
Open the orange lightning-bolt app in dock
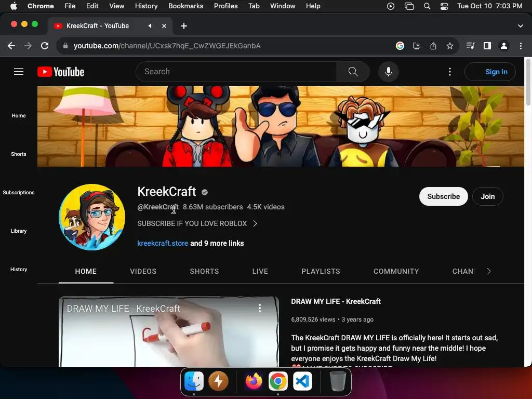(x=219, y=381)
